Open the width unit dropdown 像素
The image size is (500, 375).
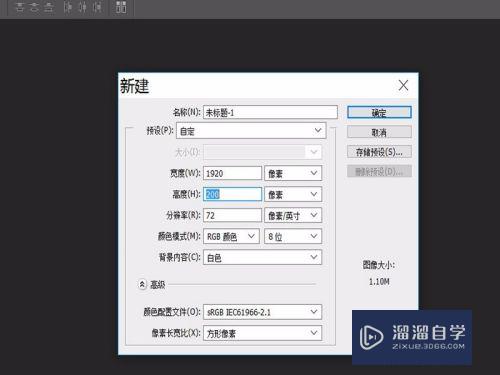293,173
